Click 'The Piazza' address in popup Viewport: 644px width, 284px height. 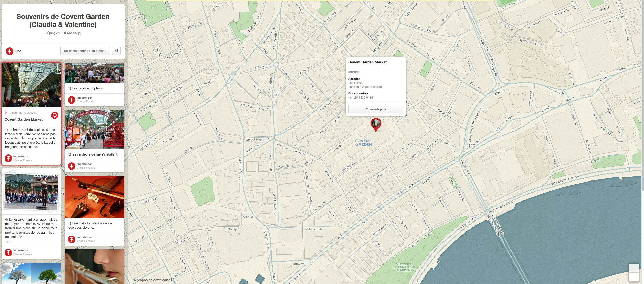pyautogui.click(x=356, y=83)
